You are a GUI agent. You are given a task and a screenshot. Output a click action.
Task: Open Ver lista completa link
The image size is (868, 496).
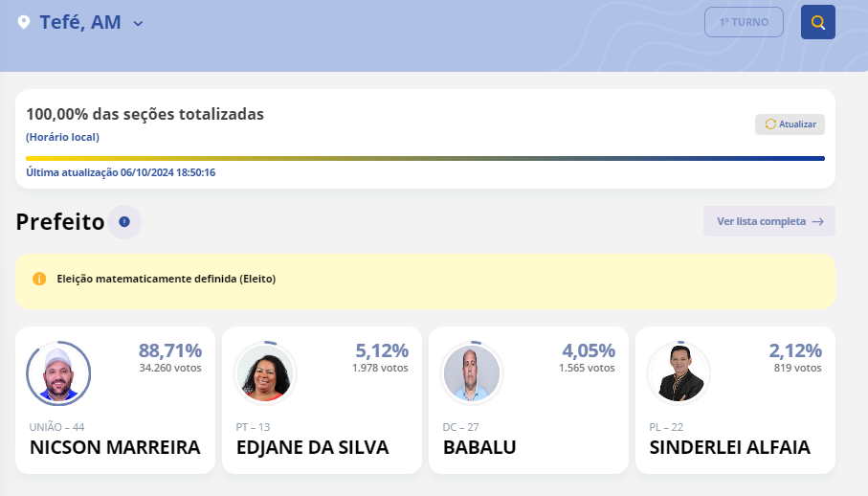[761, 221]
